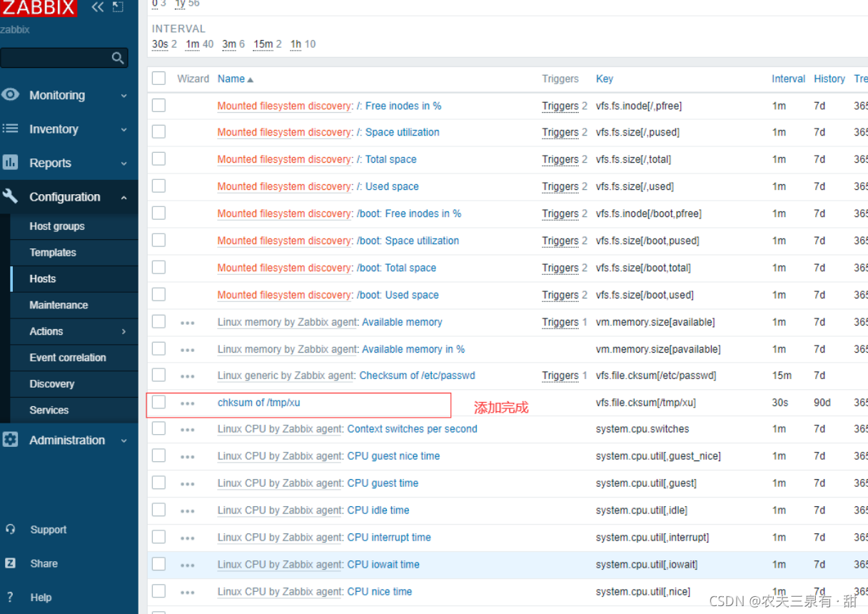Click the Administration gear icon

click(x=10, y=440)
